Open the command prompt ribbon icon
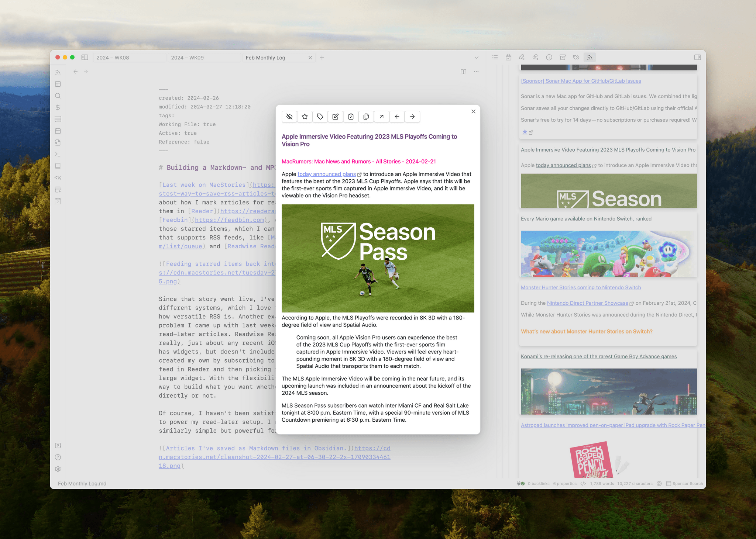Image resolution: width=756 pixels, height=539 pixels. coord(58,154)
